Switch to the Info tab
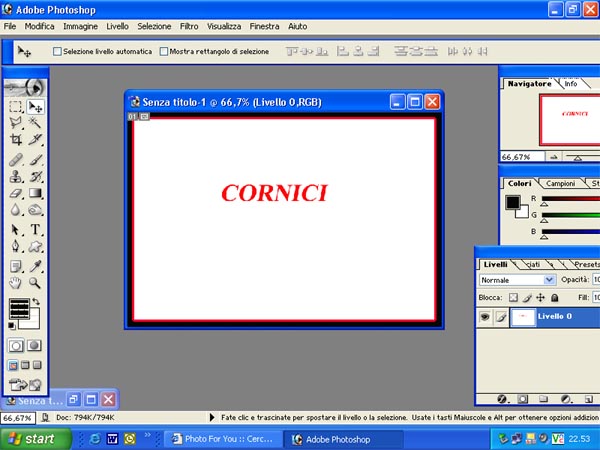 coord(571,84)
